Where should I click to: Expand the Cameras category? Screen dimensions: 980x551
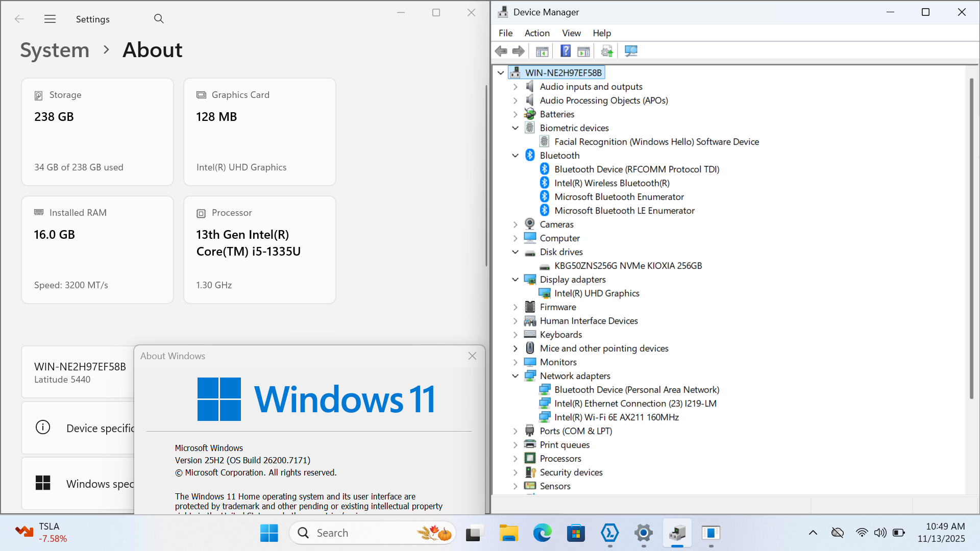pyautogui.click(x=515, y=224)
